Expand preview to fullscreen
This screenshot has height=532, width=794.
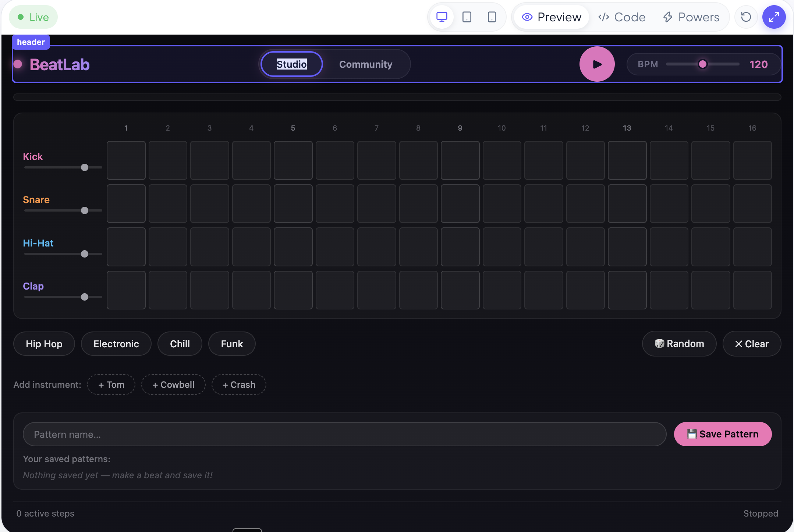coord(774,17)
